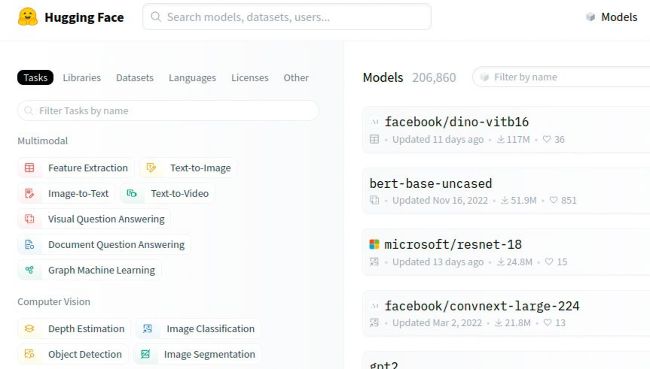Focus the Filter by name models field
650x369 pixels.
point(561,77)
